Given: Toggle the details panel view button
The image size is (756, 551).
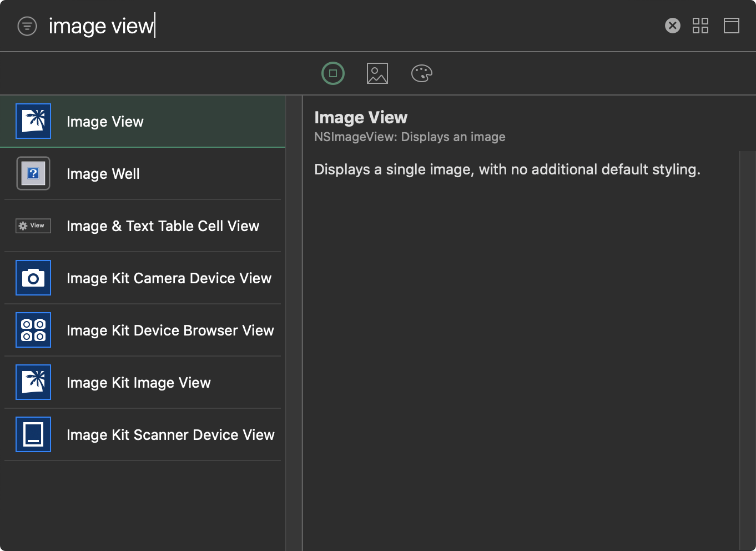Looking at the screenshot, I should (731, 26).
